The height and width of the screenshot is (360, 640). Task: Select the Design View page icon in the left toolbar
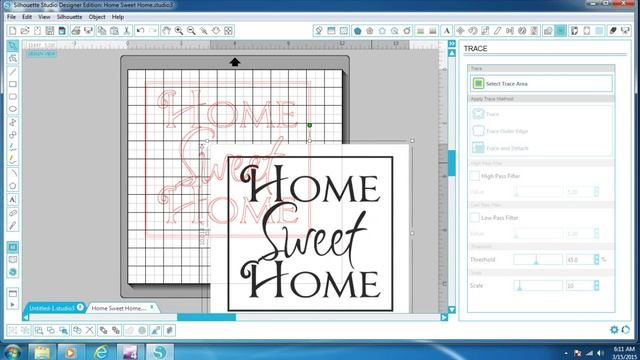[x=13, y=247]
